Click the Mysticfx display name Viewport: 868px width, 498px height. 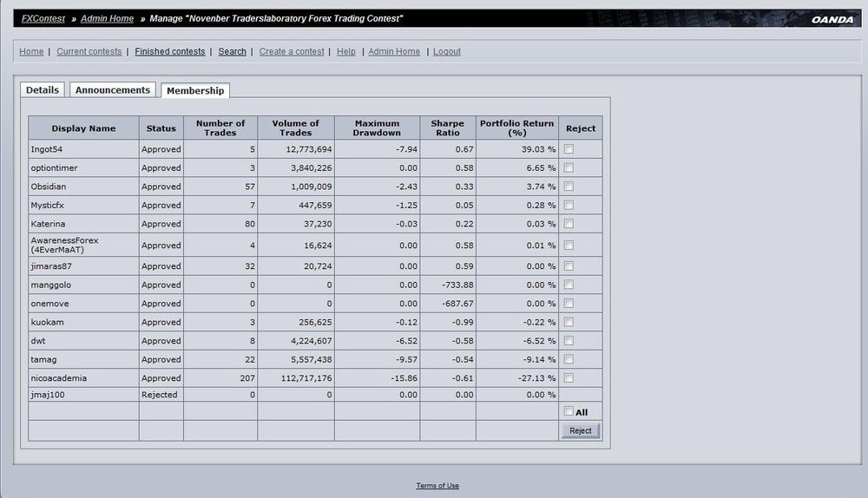[x=47, y=205]
